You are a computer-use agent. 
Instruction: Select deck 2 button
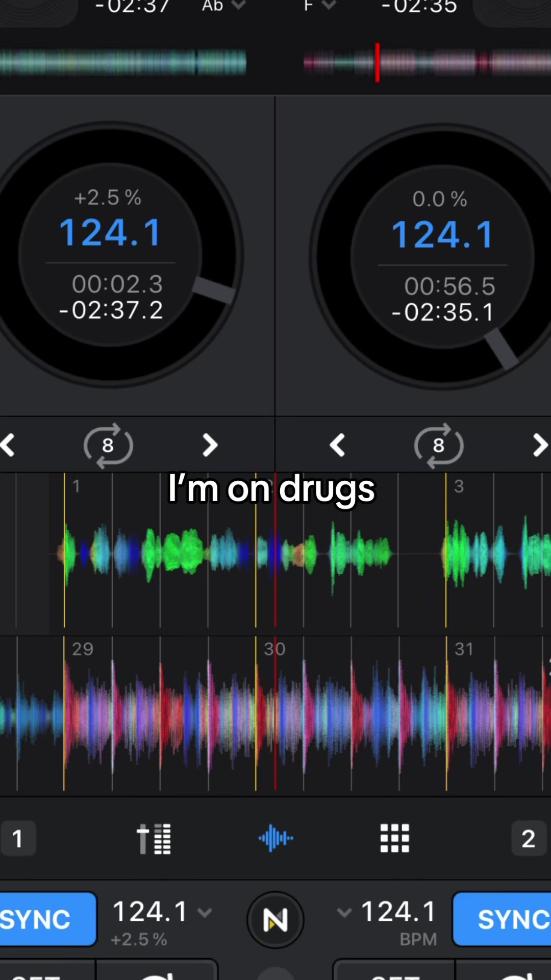(529, 838)
